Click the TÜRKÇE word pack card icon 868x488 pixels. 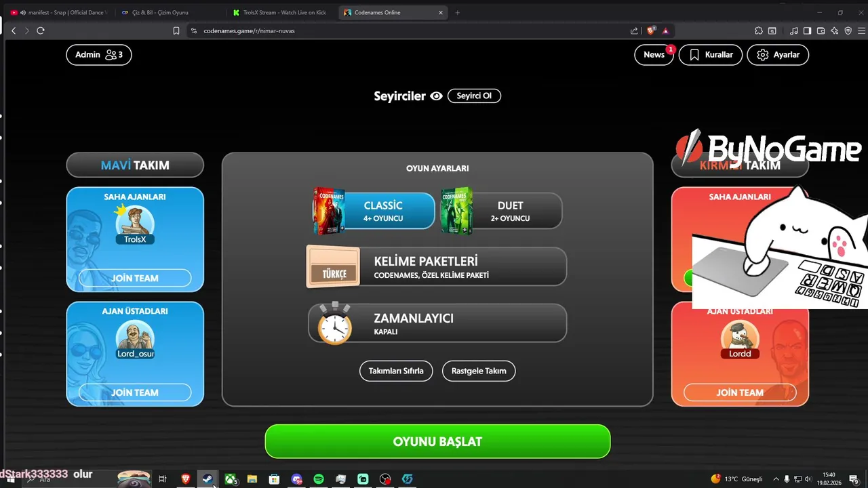pos(333,266)
